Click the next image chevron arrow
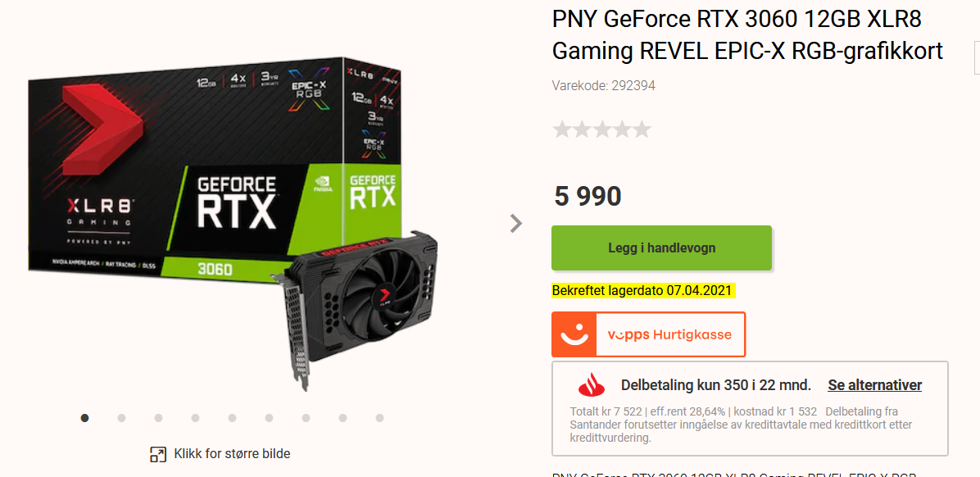Viewport: 980px width, 477px height. (x=515, y=223)
